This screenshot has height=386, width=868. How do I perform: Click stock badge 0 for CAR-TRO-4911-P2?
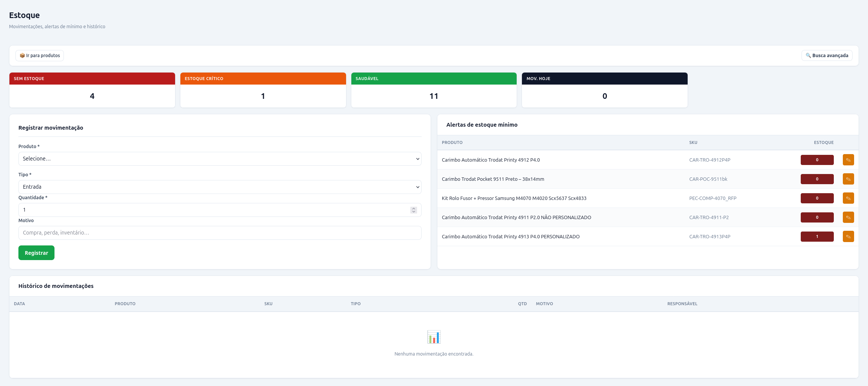(x=817, y=217)
